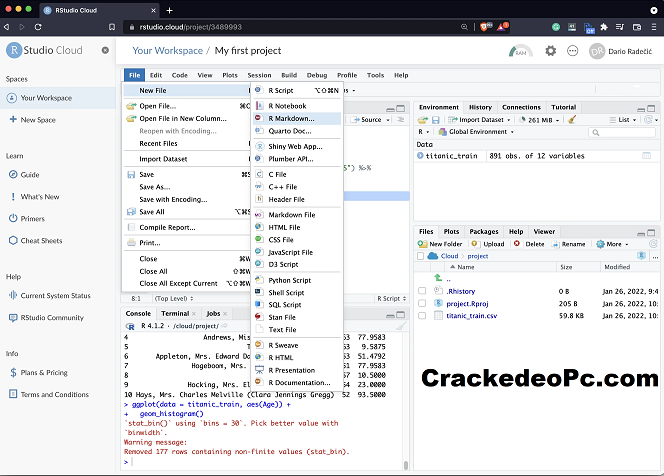The height and width of the screenshot is (476, 664).
Task: Open the R language dropdown in Environment
Action: click(x=423, y=132)
